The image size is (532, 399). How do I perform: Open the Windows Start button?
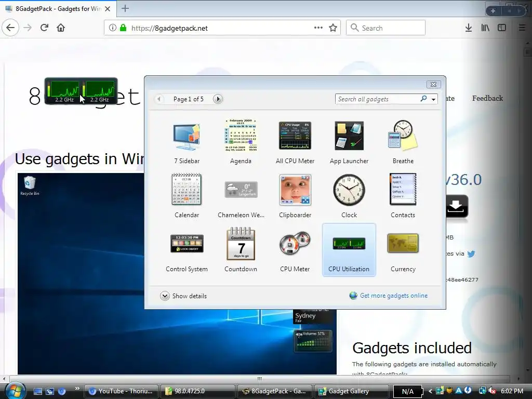(15, 391)
